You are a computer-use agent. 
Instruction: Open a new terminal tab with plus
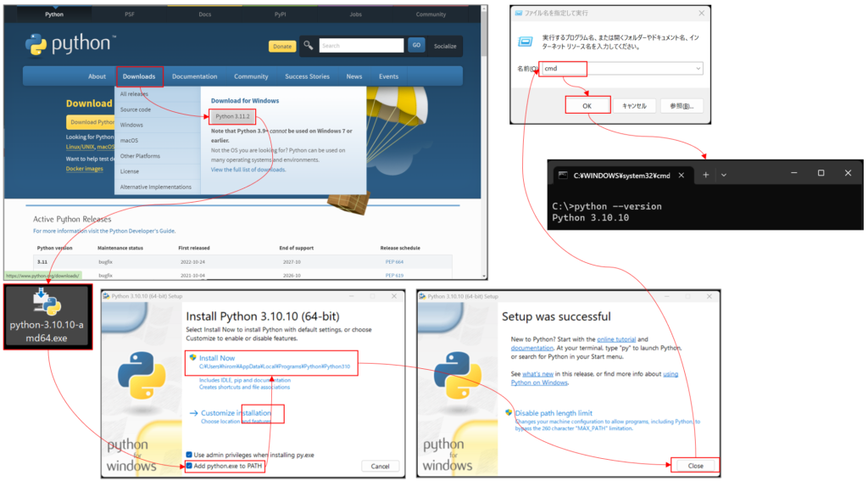click(706, 175)
